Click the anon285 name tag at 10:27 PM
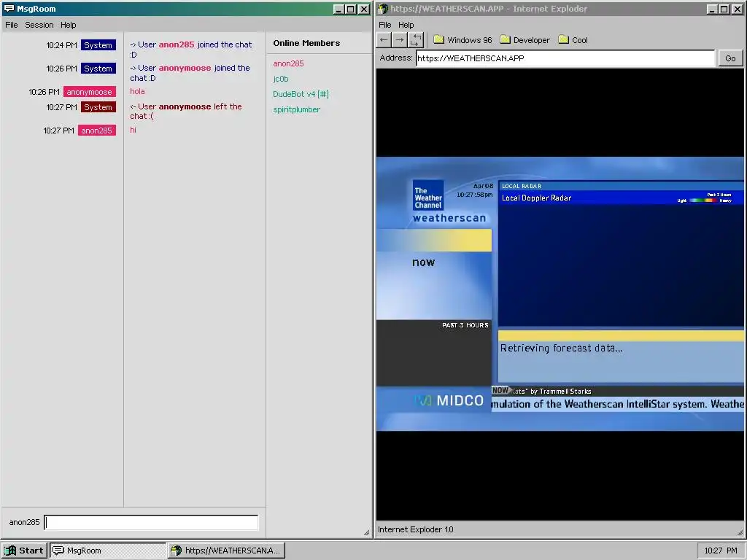Image resolution: width=747 pixels, height=560 pixels. [x=97, y=131]
